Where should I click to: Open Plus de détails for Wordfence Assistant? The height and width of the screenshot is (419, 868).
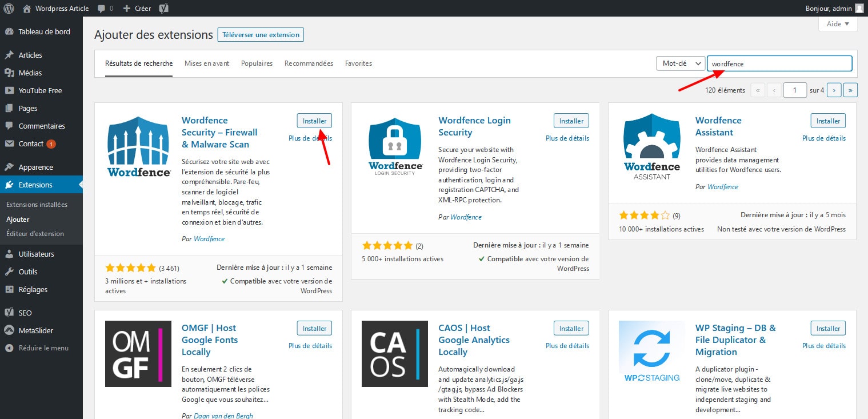824,138
